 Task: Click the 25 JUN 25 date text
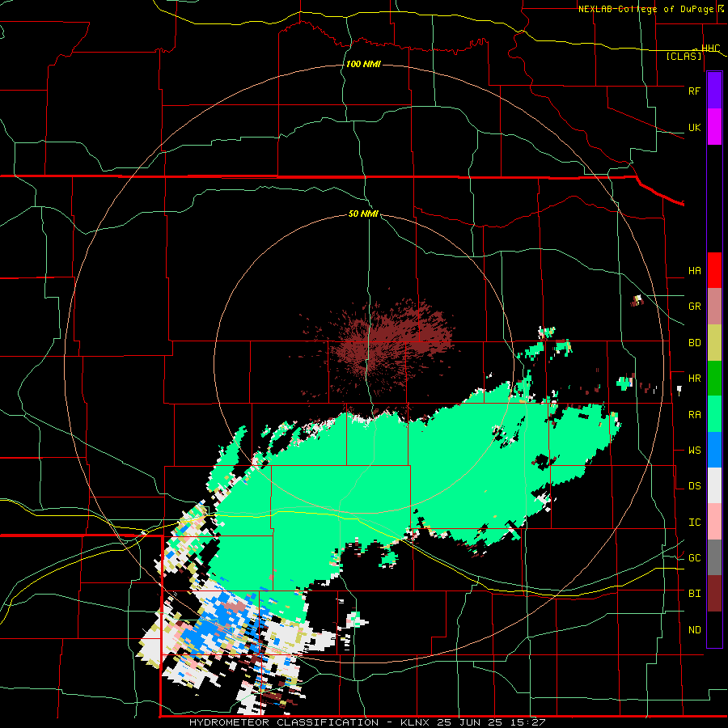pyautogui.click(x=469, y=722)
